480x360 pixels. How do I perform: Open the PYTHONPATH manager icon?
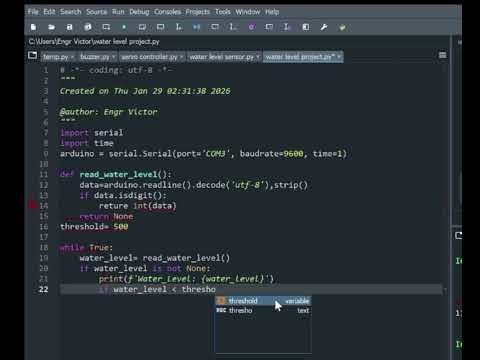click(342, 27)
